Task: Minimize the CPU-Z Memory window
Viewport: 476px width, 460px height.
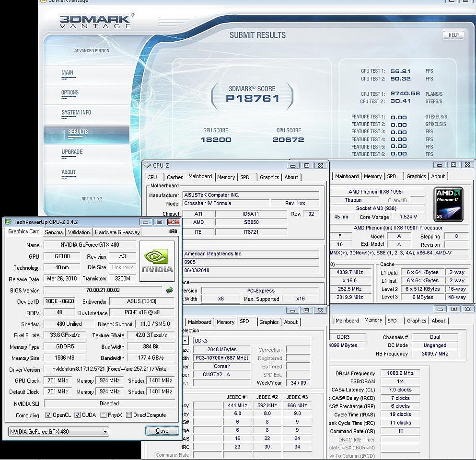Action: 440,309
